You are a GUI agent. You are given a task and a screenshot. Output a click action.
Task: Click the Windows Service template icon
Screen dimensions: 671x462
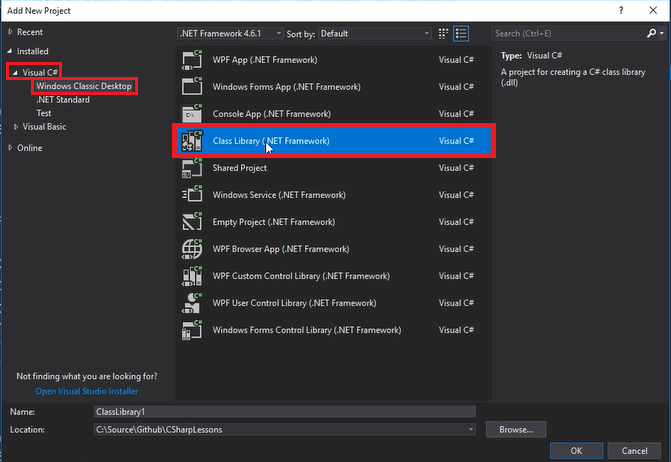point(192,195)
